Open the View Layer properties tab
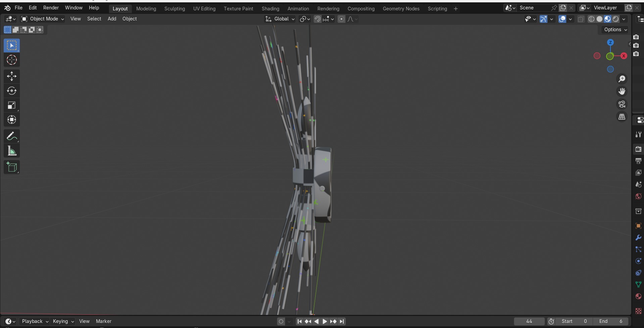Viewport: 644px width, 328px height. click(x=638, y=173)
